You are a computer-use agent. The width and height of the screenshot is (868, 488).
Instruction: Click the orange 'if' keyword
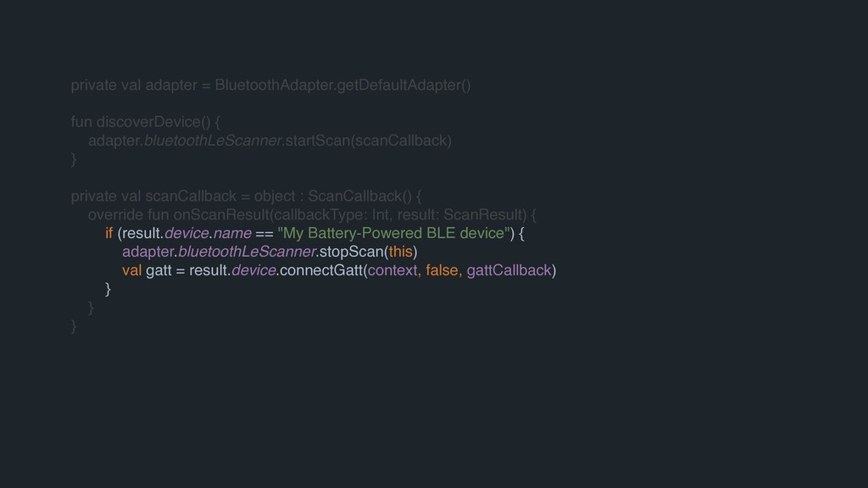[109, 233]
